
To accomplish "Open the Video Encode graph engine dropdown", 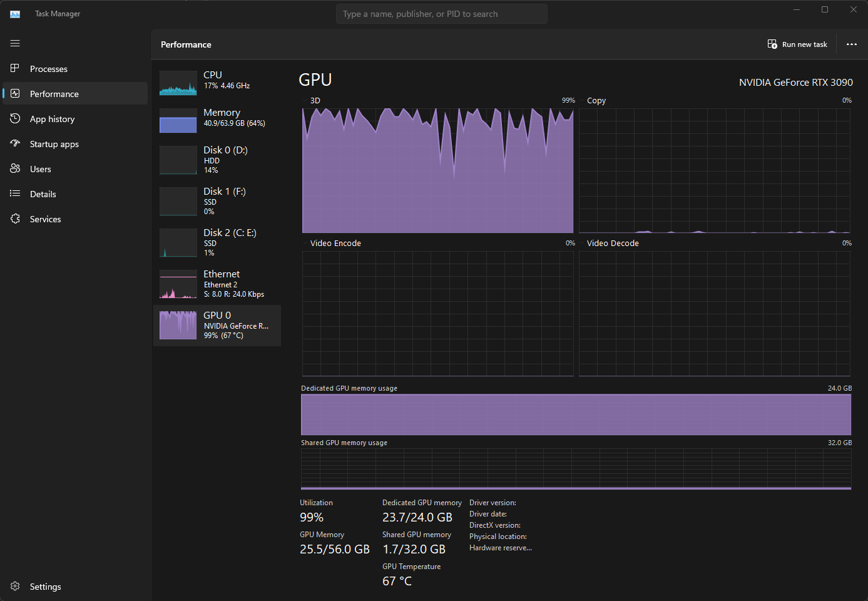I will coord(332,243).
